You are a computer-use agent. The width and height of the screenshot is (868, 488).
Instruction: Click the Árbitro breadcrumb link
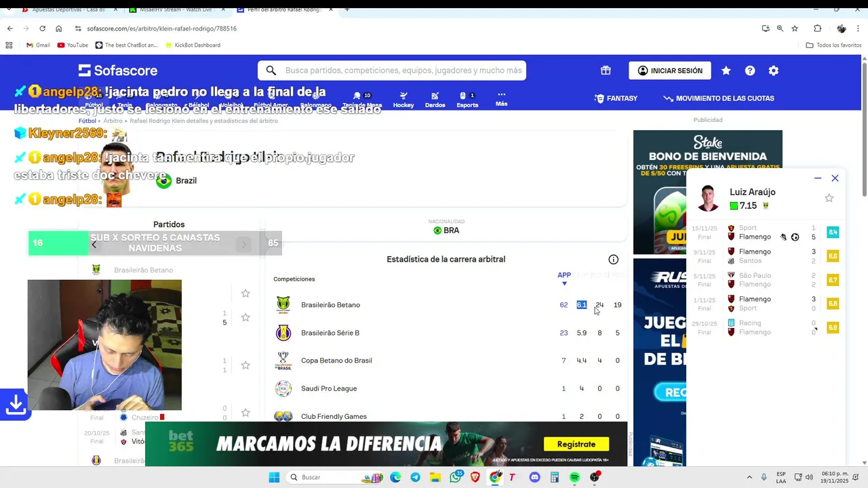tap(113, 121)
